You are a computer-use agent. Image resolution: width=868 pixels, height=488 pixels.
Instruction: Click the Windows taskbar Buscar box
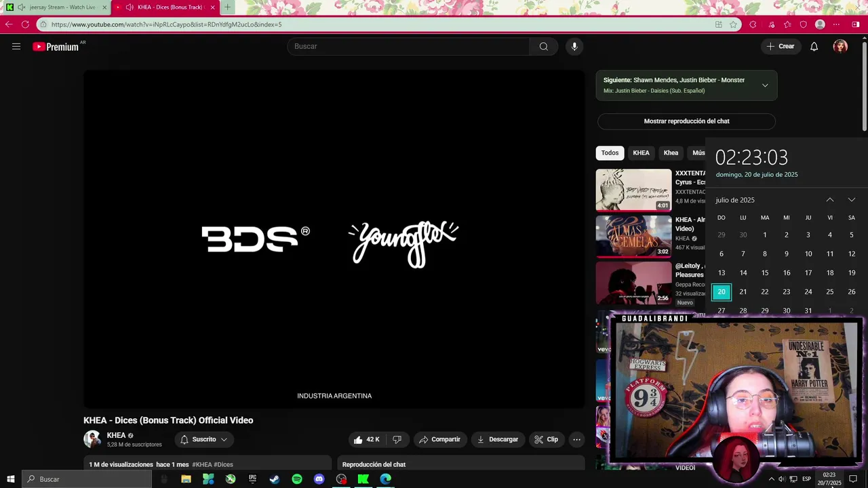[x=87, y=479]
